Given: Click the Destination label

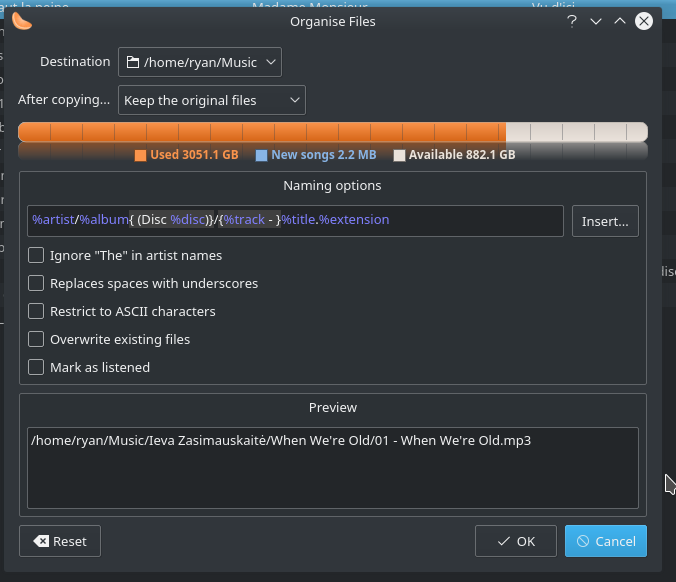Looking at the screenshot, I should point(75,62).
